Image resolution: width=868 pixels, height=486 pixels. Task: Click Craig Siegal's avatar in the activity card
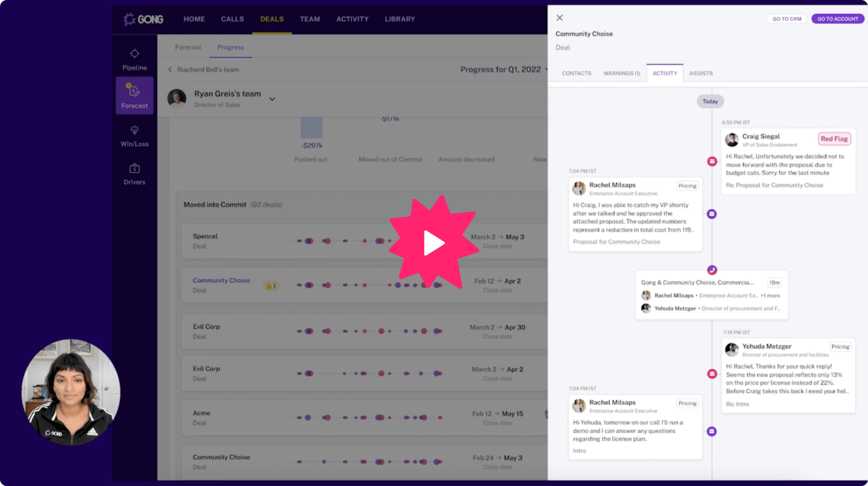732,140
